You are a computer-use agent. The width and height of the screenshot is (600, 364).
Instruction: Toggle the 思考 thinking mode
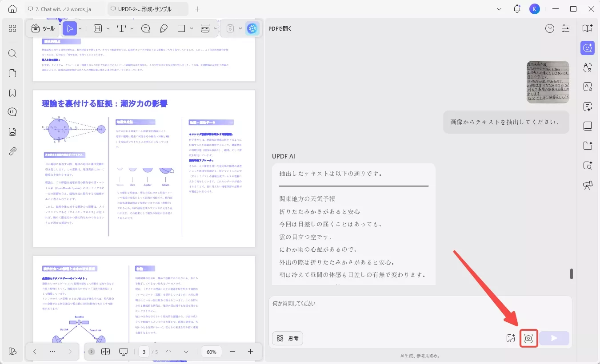287,338
